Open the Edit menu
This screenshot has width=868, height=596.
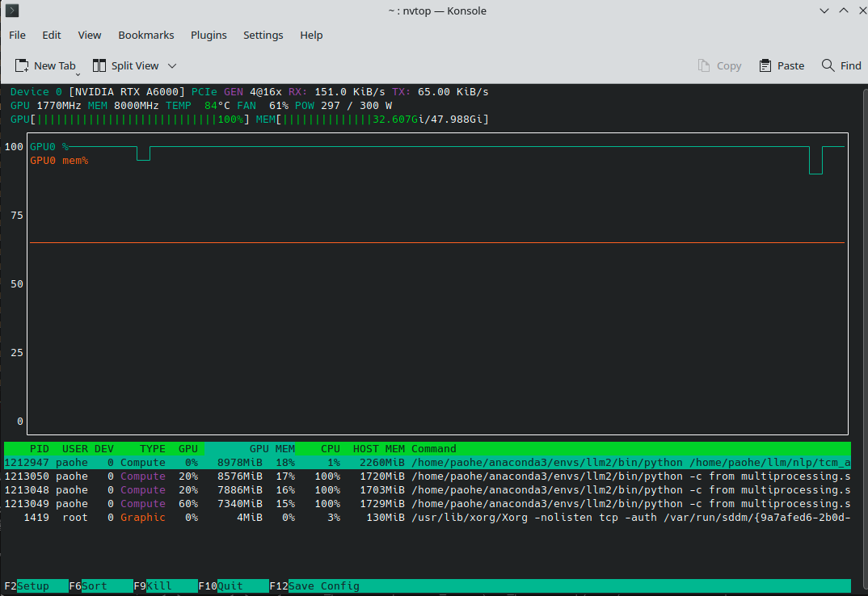52,35
